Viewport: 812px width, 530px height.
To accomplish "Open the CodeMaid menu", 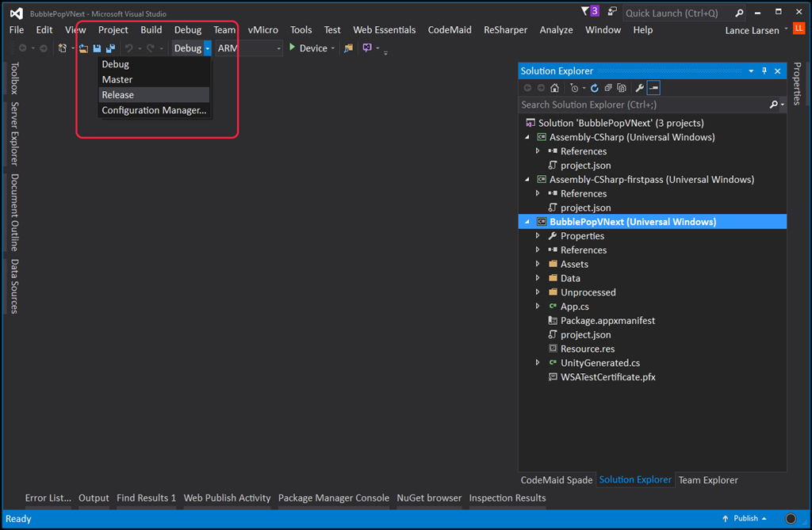I will (450, 30).
